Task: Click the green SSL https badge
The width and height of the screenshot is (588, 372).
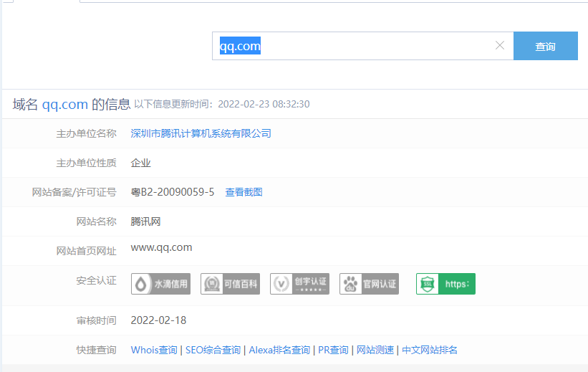Action: [x=445, y=284]
